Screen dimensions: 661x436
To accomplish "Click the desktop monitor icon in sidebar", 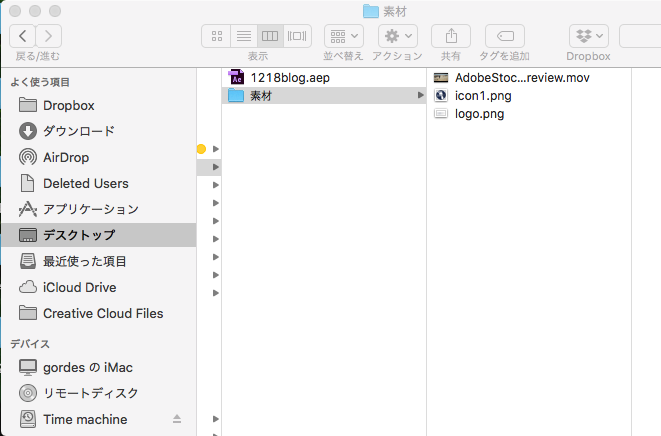I will click(x=28, y=235).
